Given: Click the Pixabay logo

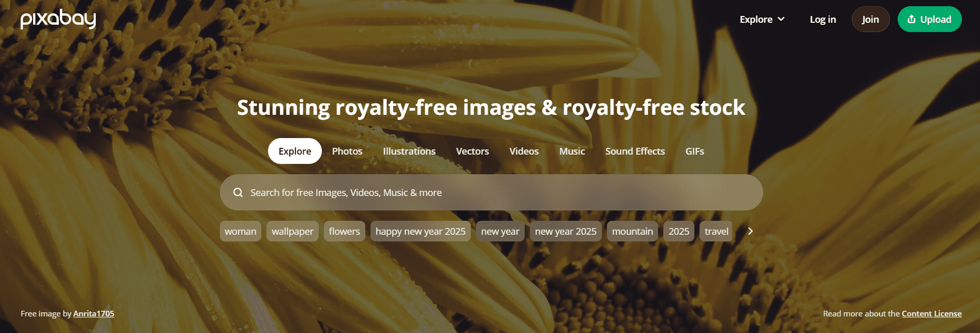Looking at the screenshot, I should (58, 19).
